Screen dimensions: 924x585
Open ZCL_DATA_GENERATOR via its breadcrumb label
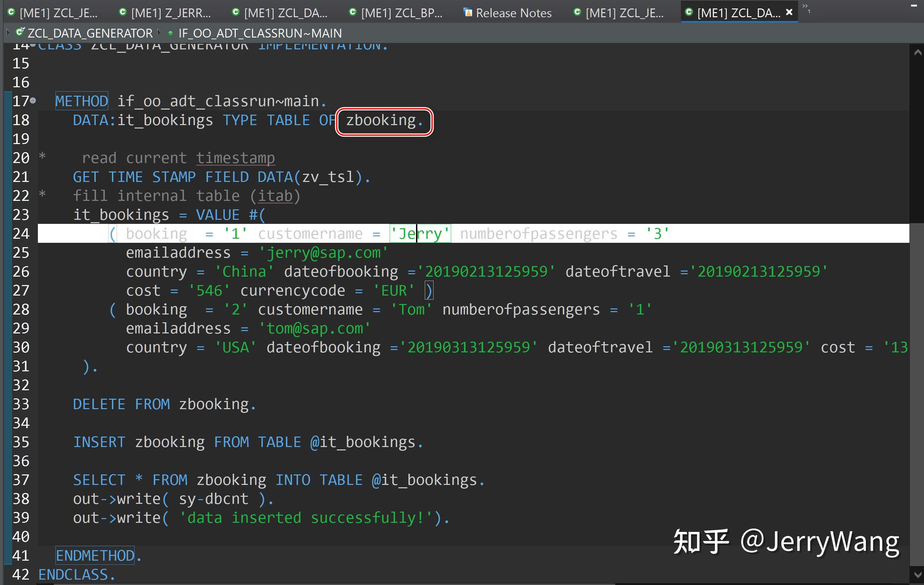[x=90, y=33]
